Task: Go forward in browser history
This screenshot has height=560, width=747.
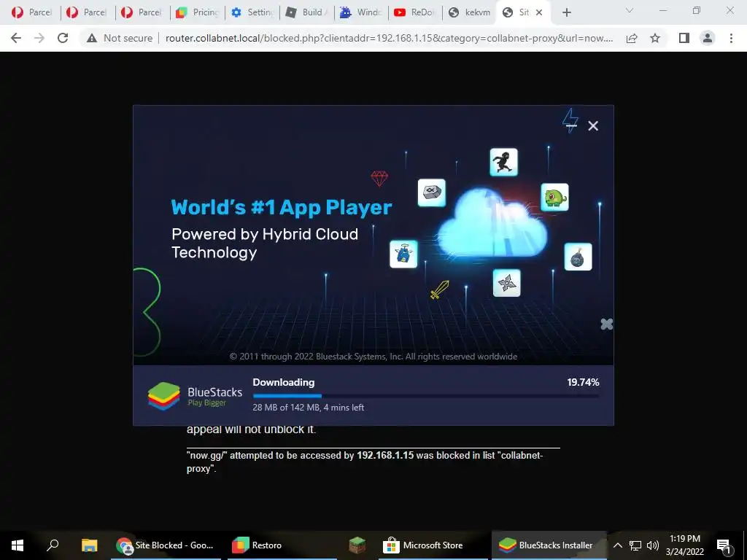Action: (x=39, y=38)
